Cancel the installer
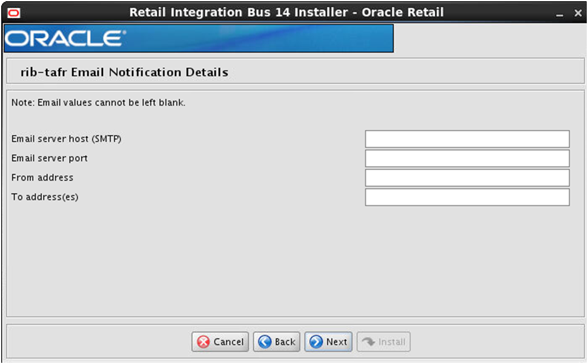The height and width of the screenshot is (364, 588). 220,342
